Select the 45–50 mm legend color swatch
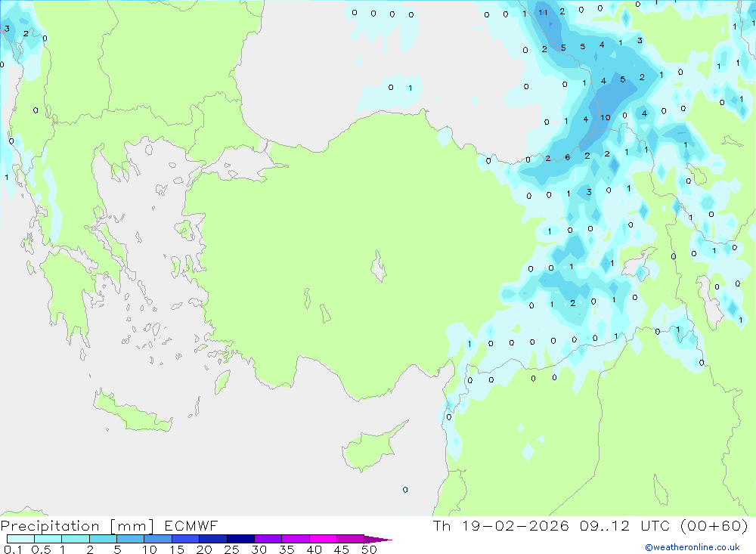The width and height of the screenshot is (756, 554). pos(351,539)
